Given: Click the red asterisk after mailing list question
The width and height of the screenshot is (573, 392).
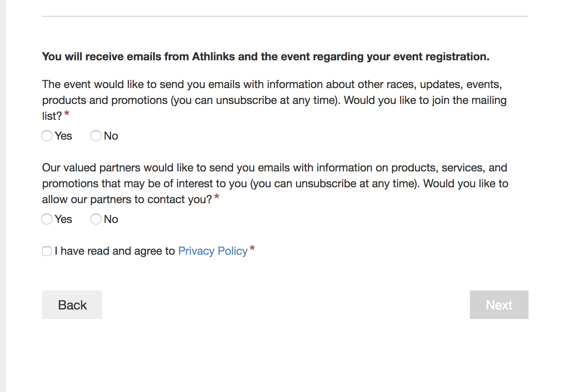Looking at the screenshot, I should [67, 114].
